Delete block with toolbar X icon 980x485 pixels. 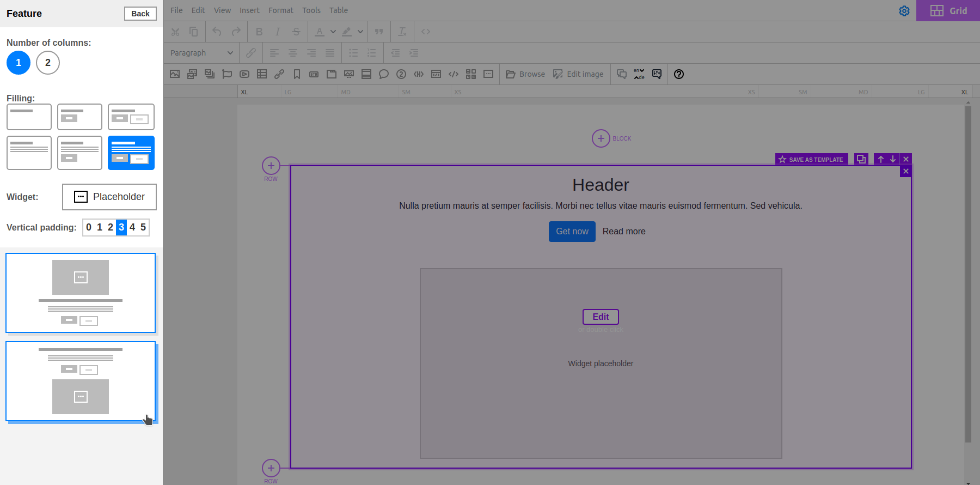(x=906, y=159)
